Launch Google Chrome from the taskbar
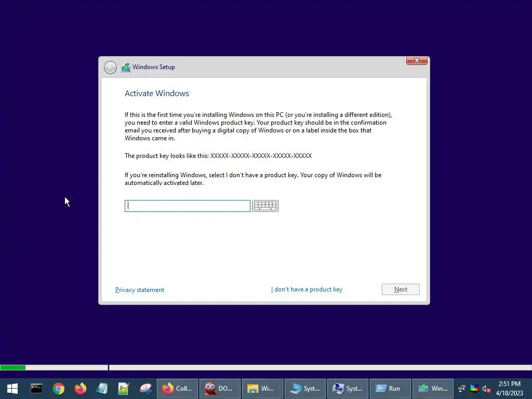The width and height of the screenshot is (532, 399). click(x=58, y=389)
